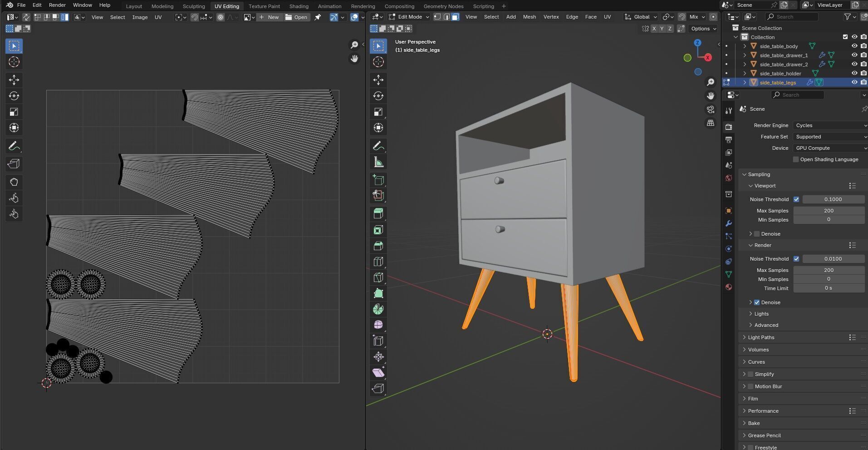Select the Edge Slide tool
868x450 pixels.
(x=378, y=341)
